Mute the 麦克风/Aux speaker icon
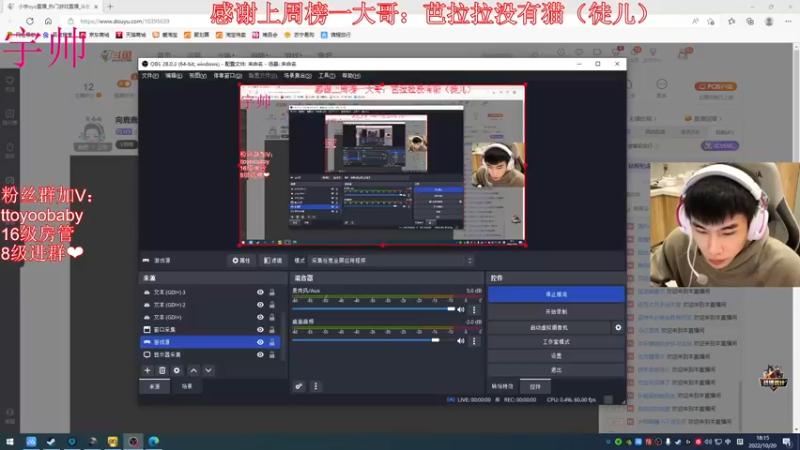800x450 pixels. [x=461, y=310]
